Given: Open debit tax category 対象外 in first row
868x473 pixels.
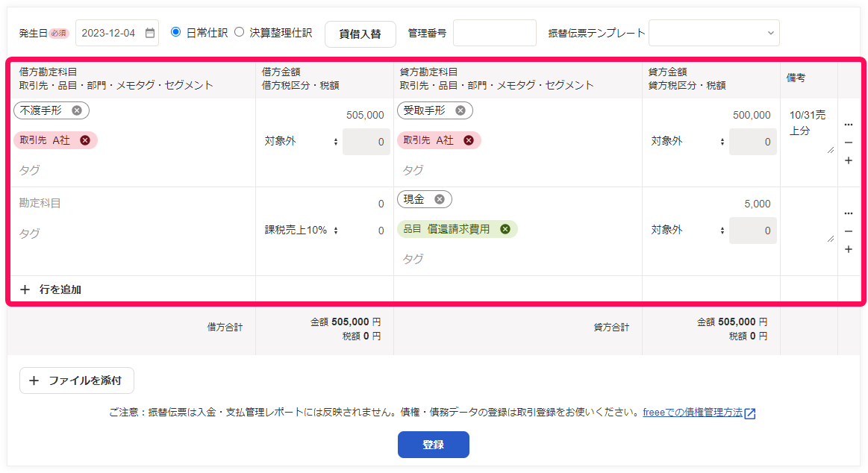Looking at the screenshot, I should pos(301,142).
